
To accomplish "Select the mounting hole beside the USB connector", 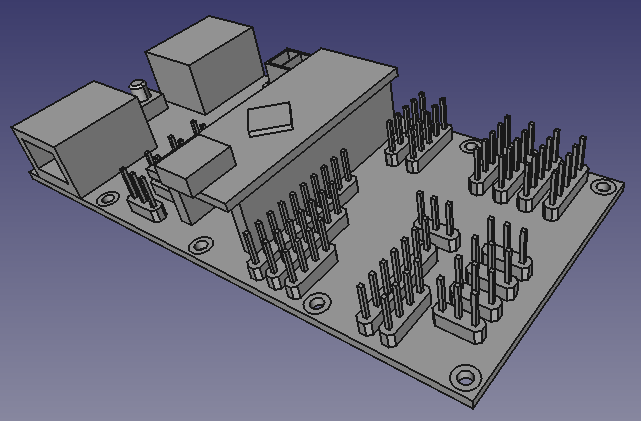I will tap(108, 199).
